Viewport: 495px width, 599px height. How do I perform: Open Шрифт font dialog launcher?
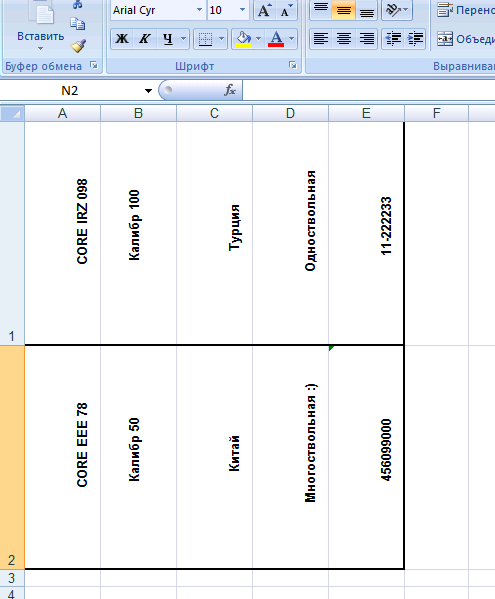[x=293, y=65]
